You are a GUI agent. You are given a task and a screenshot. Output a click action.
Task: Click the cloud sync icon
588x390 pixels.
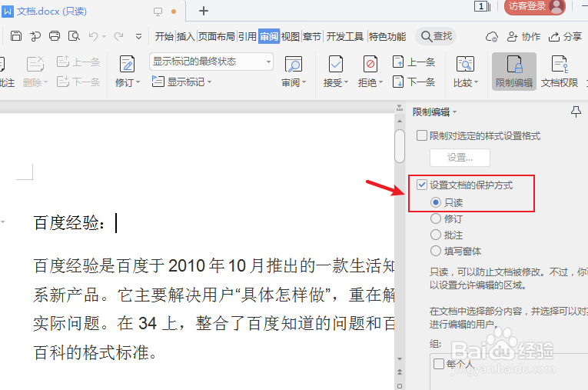click(x=492, y=37)
